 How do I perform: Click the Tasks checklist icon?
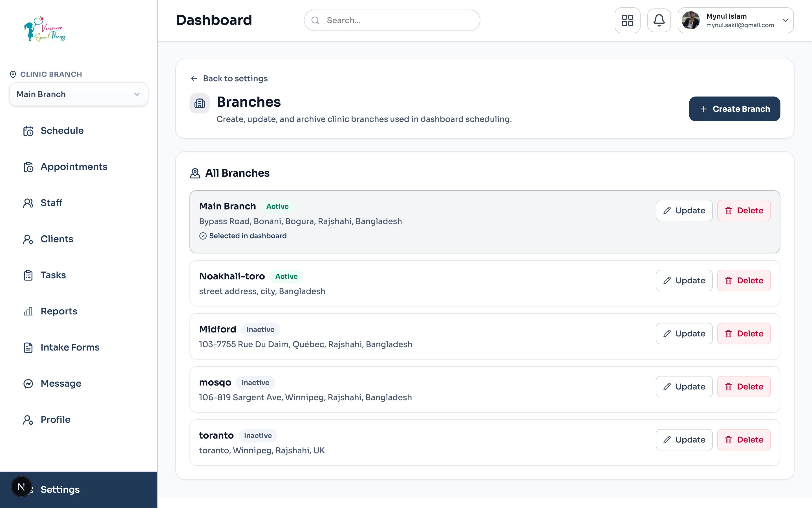click(x=28, y=275)
